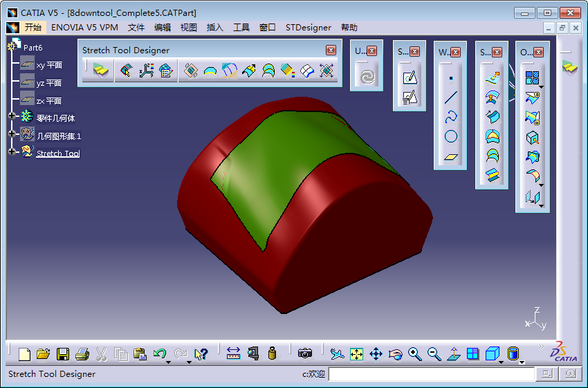
Task: Click the Save icon in bottom toolbar
Action: point(63,354)
